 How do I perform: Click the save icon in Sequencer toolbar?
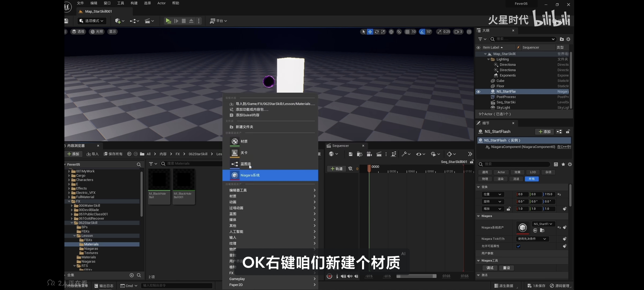pos(350,154)
